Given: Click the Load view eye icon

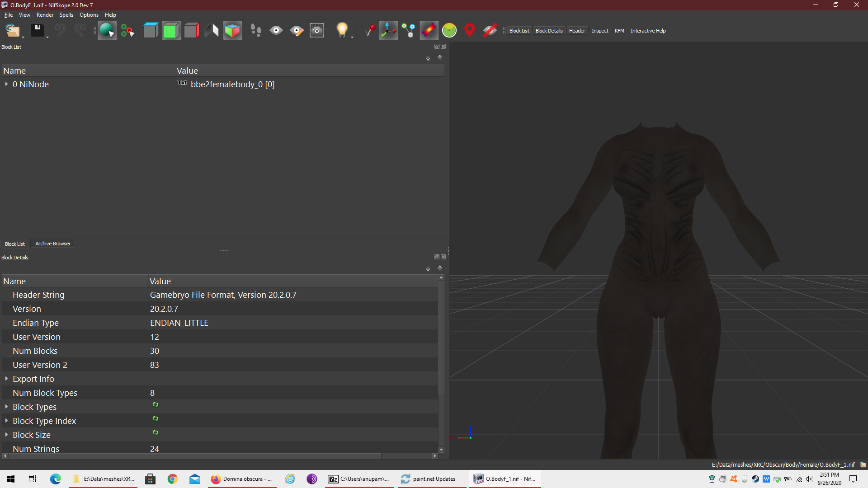Looking at the screenshot, I should [x=276, y=31].
